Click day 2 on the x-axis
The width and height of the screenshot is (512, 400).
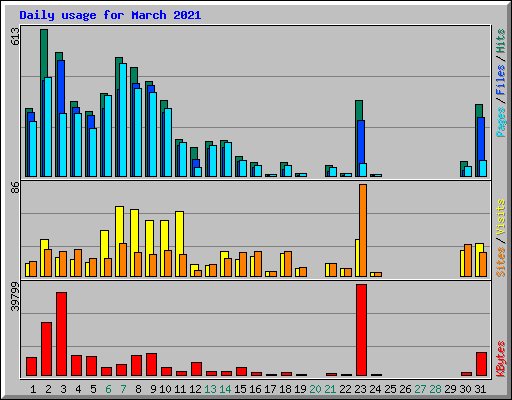coord(48,389)
